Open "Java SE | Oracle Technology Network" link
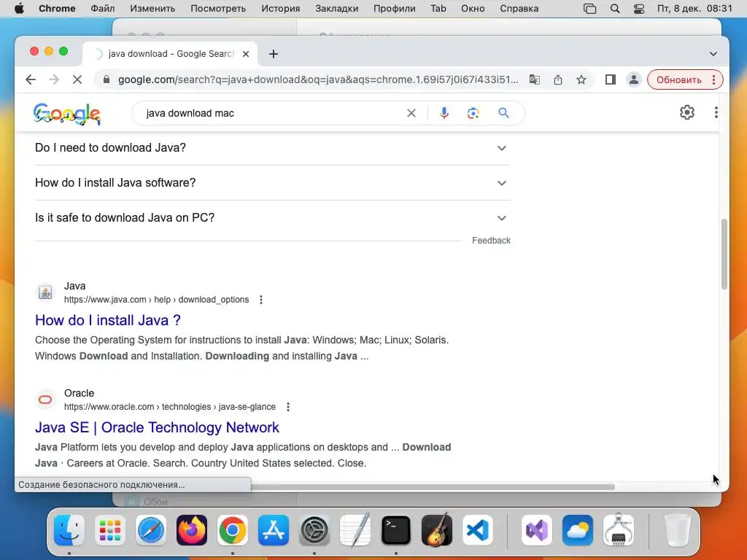Screen dimensions: 747x560 coord(157,427)
